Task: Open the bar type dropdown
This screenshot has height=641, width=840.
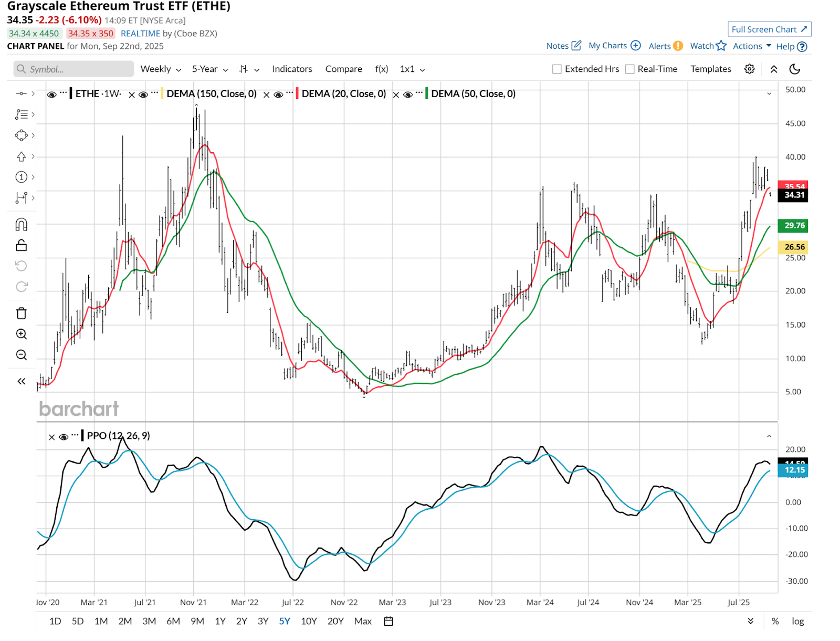Action: [x=249, y=69]
